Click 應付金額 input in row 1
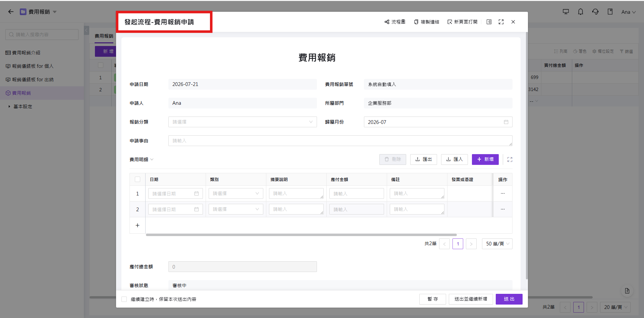 [x=357, y=193]
